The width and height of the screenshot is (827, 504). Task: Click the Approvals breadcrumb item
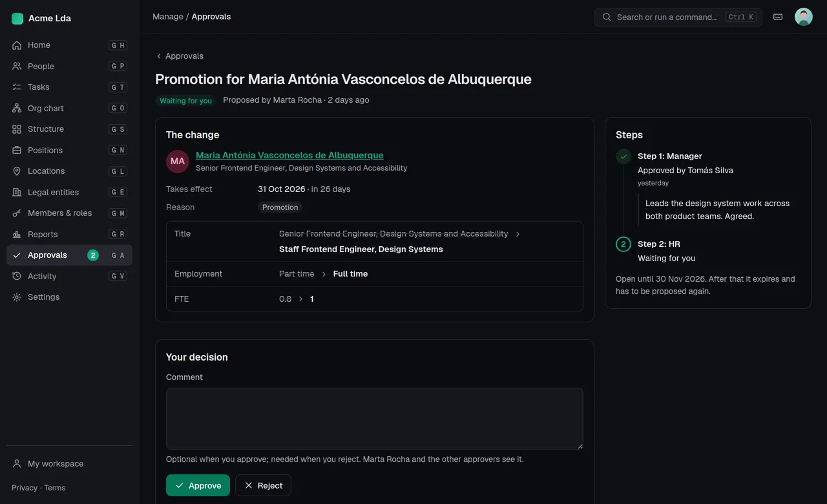(x=211, y=17)
